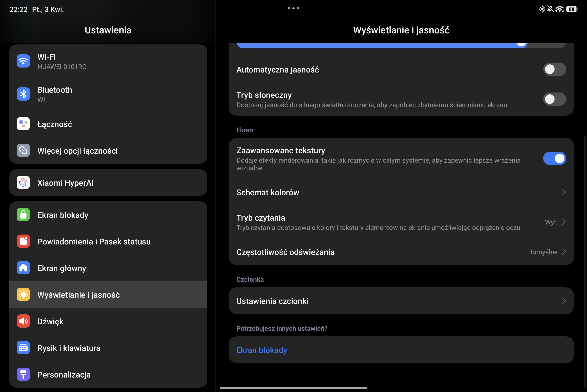
Task: Expand Schemat kolorów chevron
Action: click(x=564, y=192)
